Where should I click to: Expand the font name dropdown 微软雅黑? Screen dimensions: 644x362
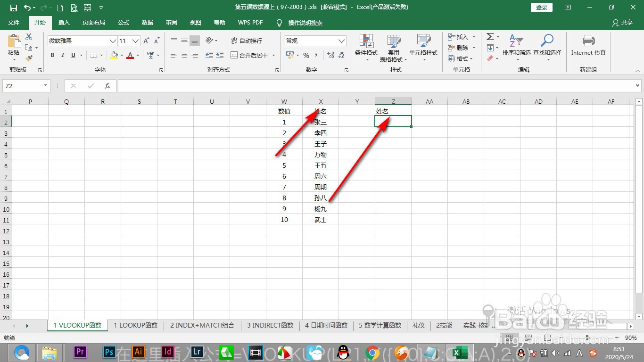coord(113,41)
